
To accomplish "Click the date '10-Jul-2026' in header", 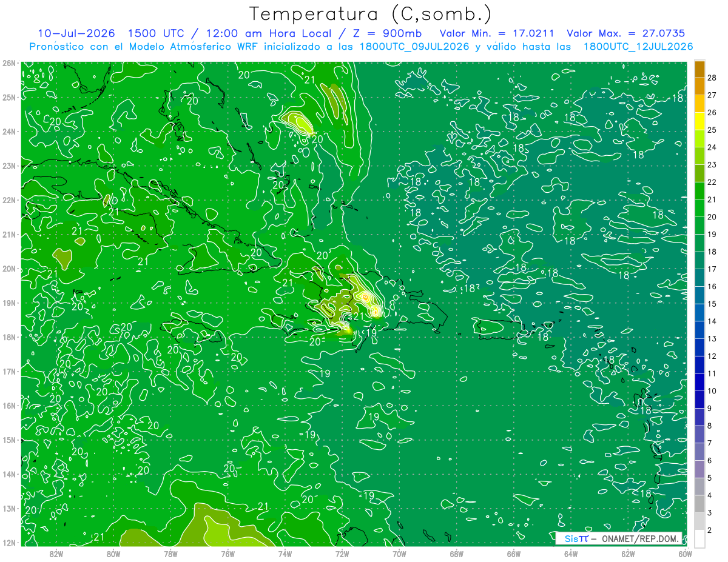I will click(x=76, y=33).
